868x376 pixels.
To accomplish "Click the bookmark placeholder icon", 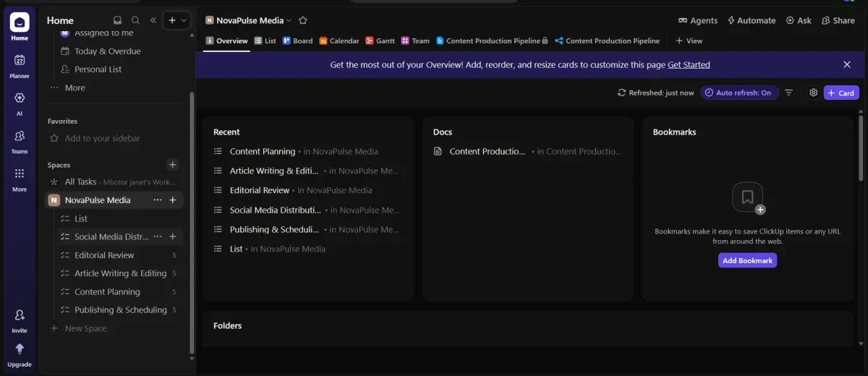I will tap(747, 197).
